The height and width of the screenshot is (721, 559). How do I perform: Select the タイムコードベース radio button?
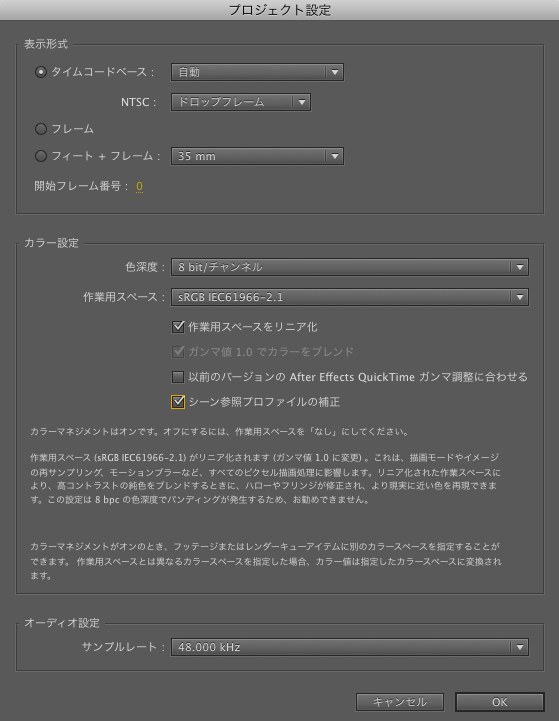(41, 72)
